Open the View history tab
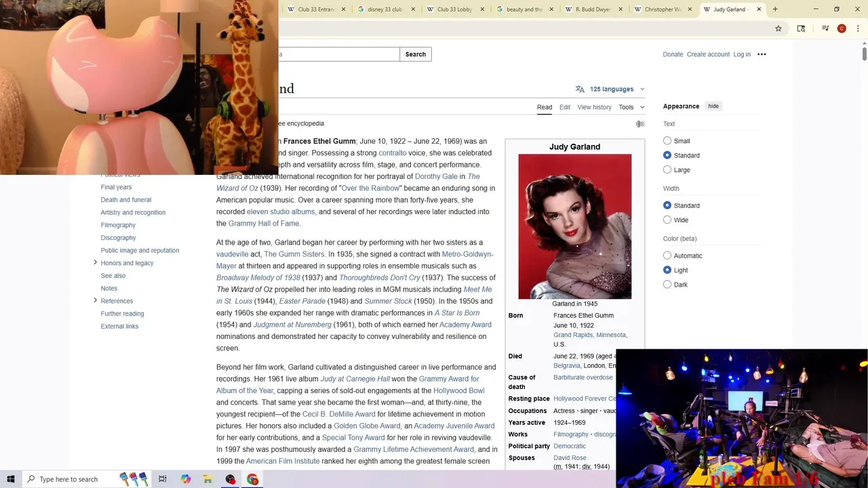The height and width of the screenshot is (488, 868). pyautogui.click(x=594, y=107)
